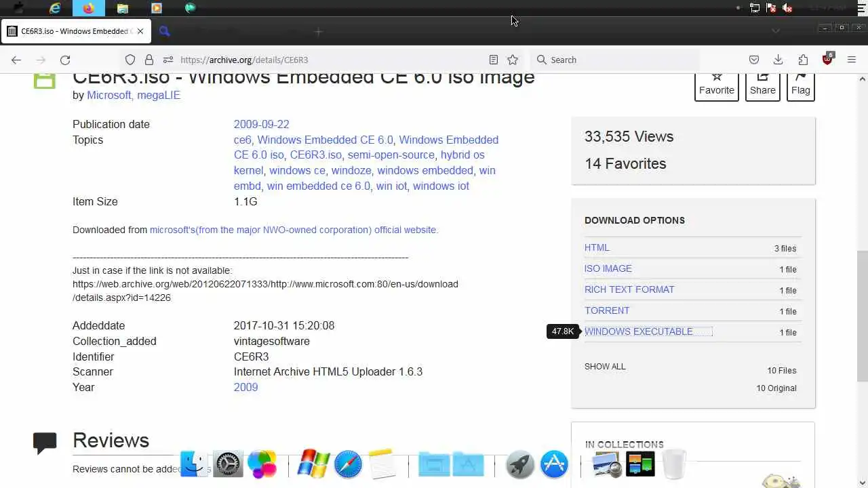Open the Applications folder in dock
This screenshot has height=488, width=868.
pos(469,464)
